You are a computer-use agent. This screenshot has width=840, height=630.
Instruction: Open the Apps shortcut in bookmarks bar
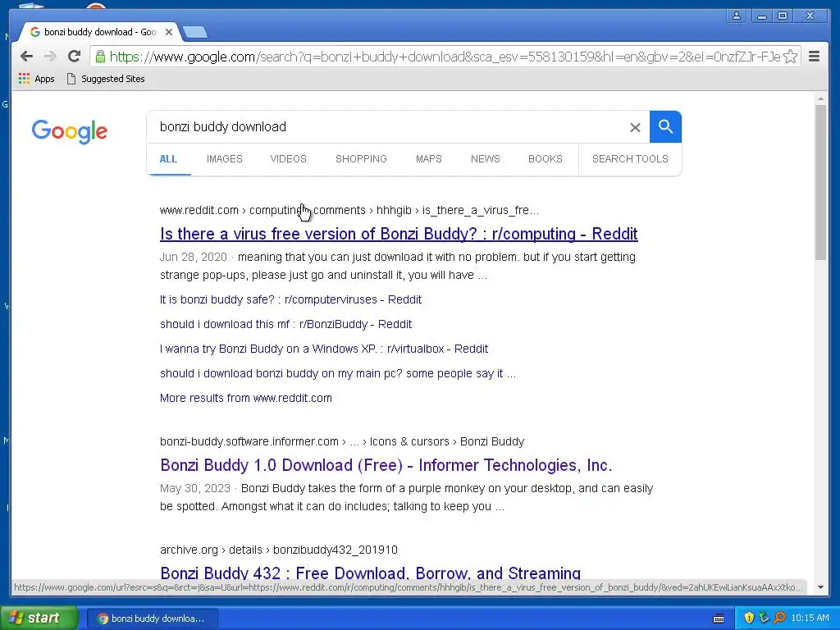(x=36, y=79)
